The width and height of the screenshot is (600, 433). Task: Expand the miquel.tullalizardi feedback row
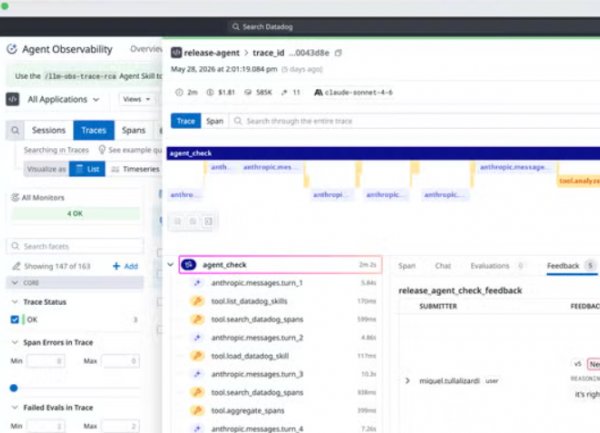pos(408,381)
